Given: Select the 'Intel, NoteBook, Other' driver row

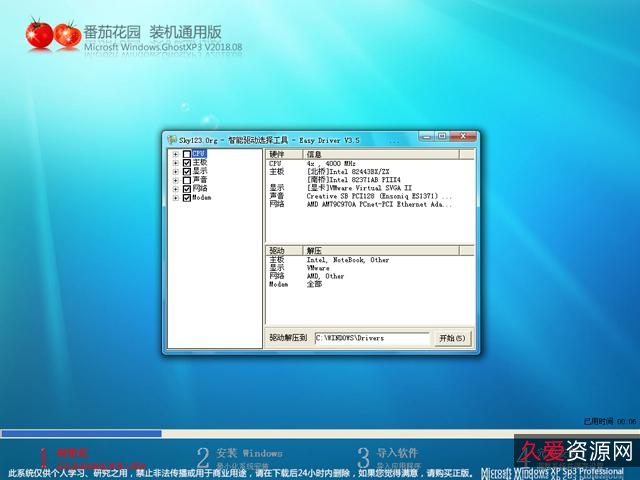Looking at the screenshot, I should coord(369,260).
